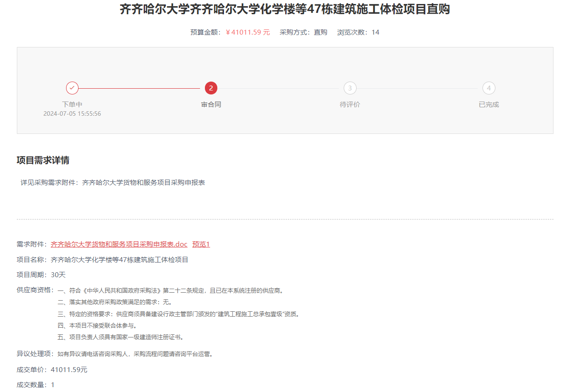The height and width of the screenshot is (392, 577).
Task: Select the 已完成 step label
Action: pyautogui.click(x=489, y=104)
